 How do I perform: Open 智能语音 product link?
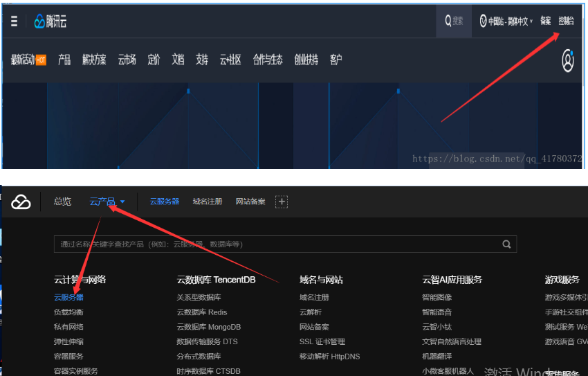(437, 312)
